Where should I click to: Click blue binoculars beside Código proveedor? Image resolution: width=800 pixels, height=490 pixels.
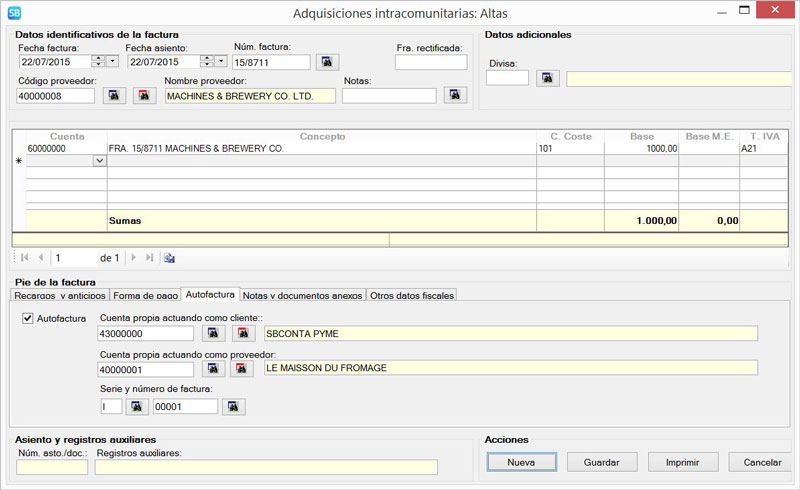pyautogui.click(x=114, y=96)
